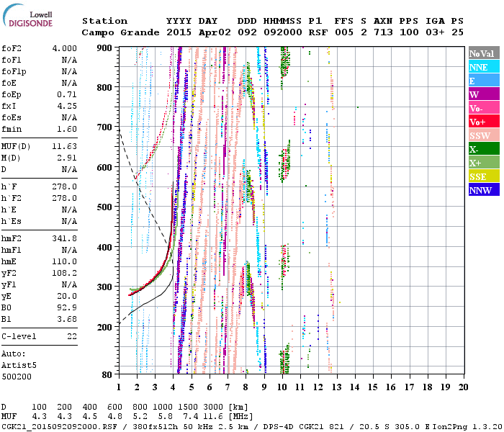
Task: Select the SSE yellow legend swatch
Action: pos(484,176)
